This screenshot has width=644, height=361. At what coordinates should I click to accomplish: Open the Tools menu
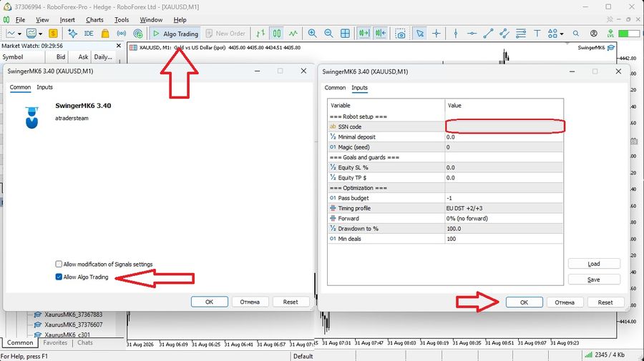click(122, 20)
